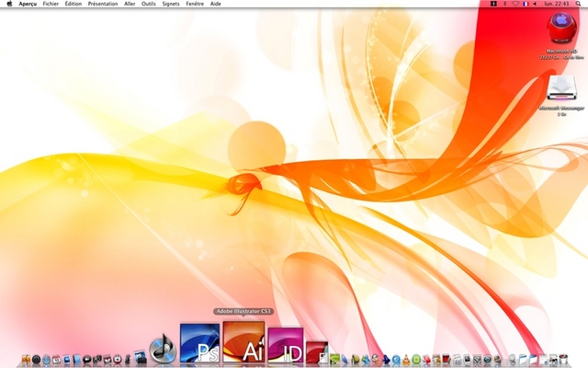Launch Adobe Photoshop from the dock

200,343
